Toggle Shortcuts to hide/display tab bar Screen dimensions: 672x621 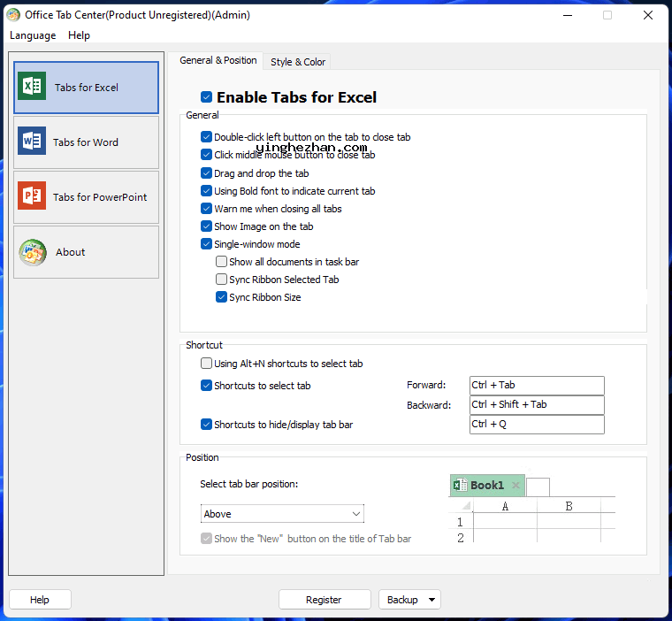(x=206, y=424)
